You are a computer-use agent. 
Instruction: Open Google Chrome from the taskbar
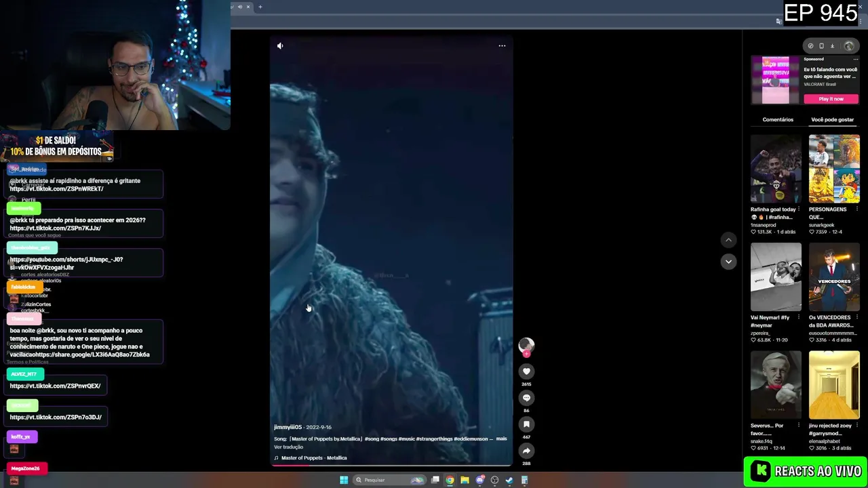[x=450, y=480]
